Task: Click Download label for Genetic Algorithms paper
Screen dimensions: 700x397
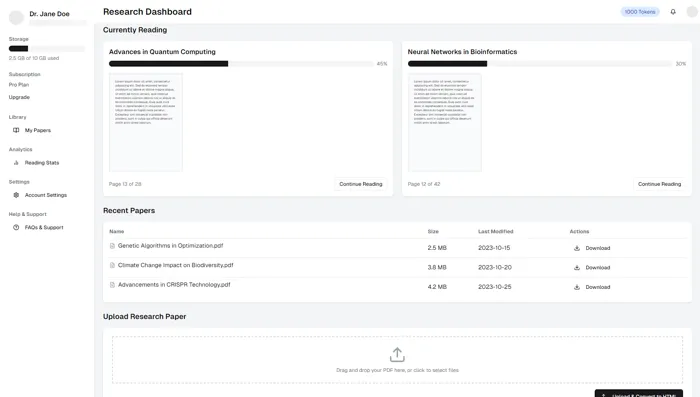Action: (x=598, y=248)
